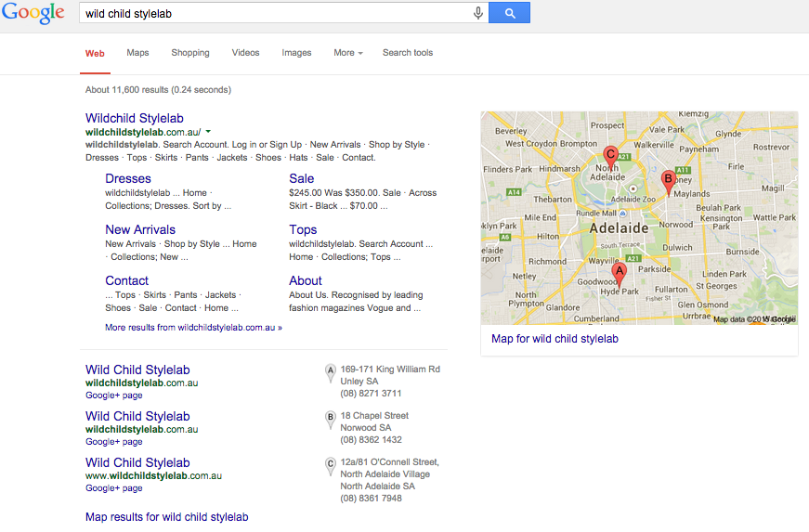809x532 pixels.
Task: Click listing marker B beside Chapel Street
Action: (x=331, y=419)
